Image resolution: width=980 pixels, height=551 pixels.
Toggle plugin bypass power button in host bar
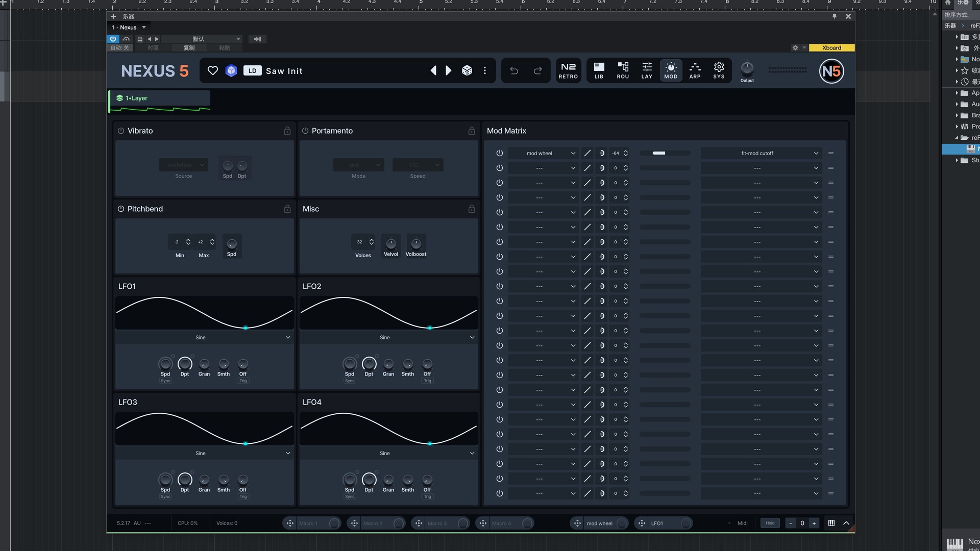113,39
